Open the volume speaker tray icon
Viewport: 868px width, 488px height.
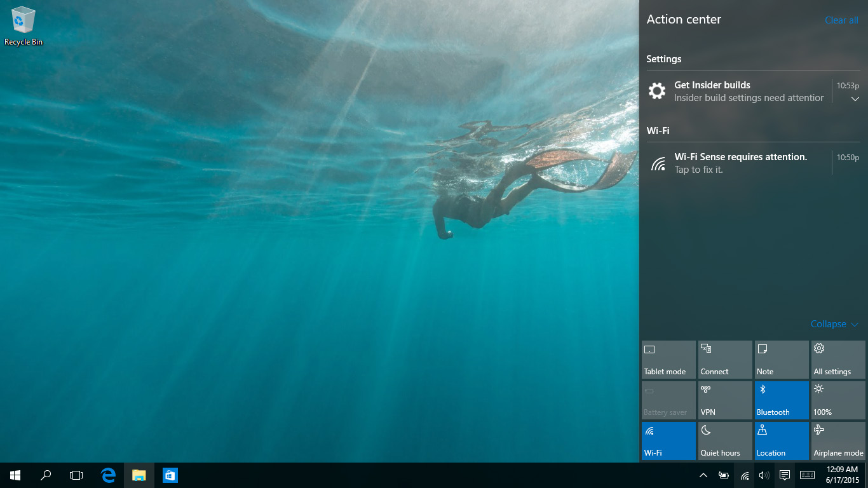(764, 475)
